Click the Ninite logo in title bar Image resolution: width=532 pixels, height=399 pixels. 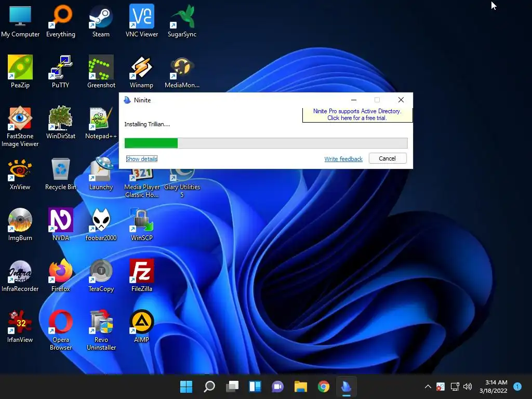[127, 100]
